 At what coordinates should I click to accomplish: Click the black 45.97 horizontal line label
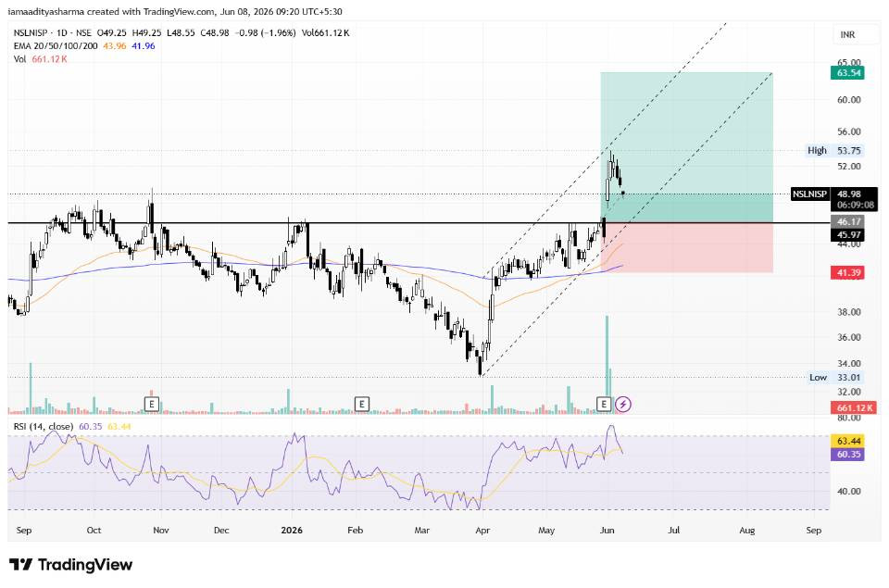(848, 235)
